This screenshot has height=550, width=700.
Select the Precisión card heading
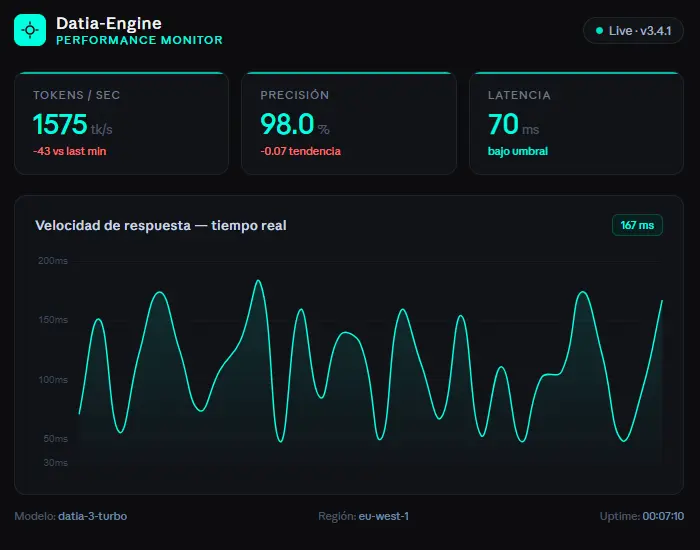[x=294, y=95]
